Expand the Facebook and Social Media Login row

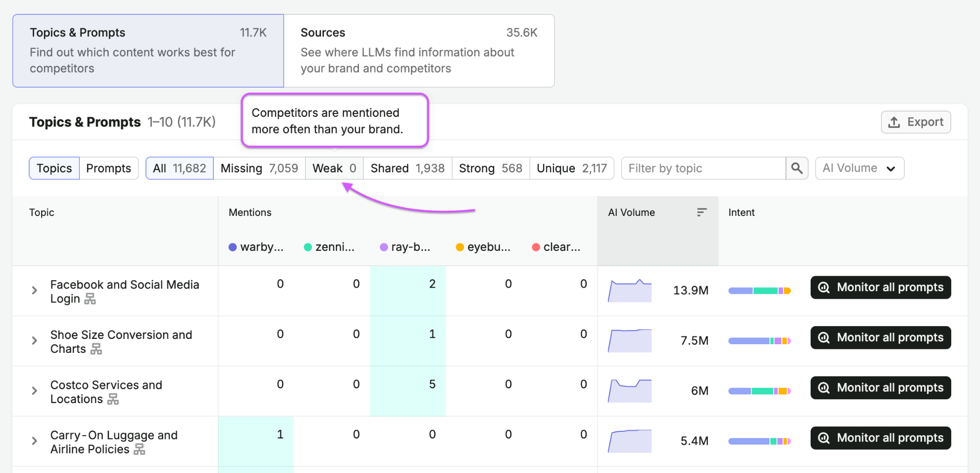click(x=34, y=290)
